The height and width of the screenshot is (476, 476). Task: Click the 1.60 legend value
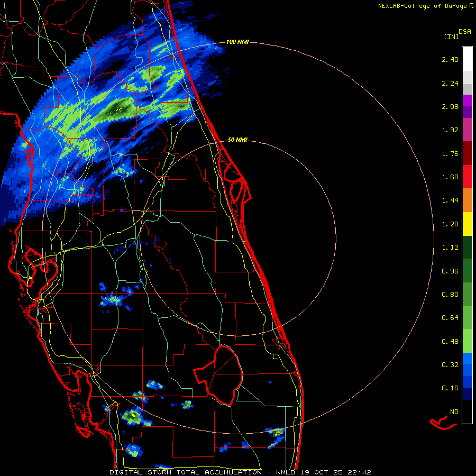(450, 177)
